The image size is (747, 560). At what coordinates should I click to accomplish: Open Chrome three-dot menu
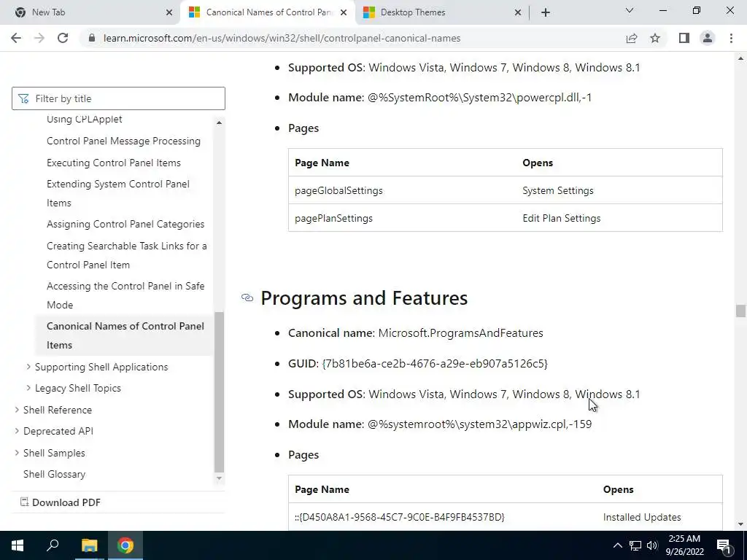(731, 38)
